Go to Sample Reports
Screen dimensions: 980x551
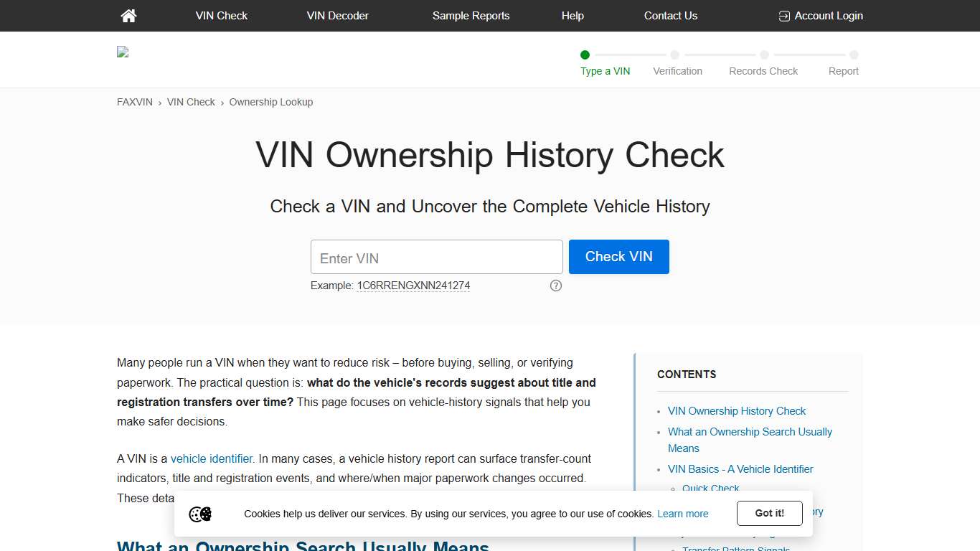pos(471,15)
